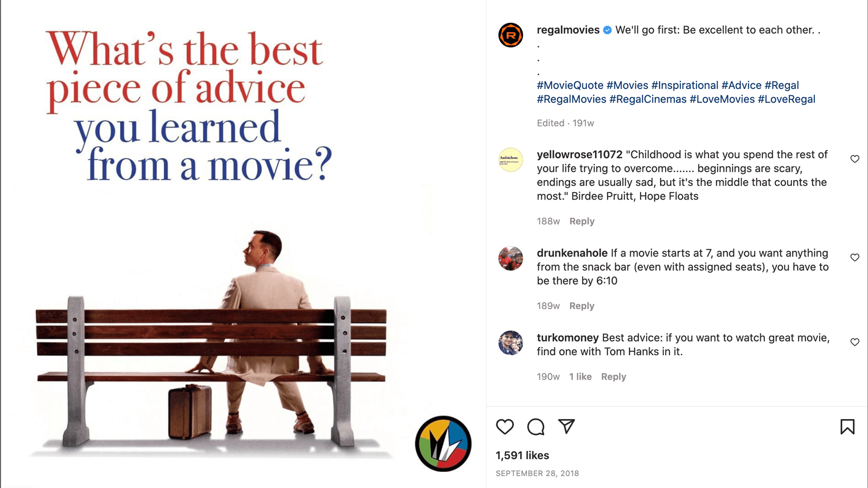The image size is (868, 488).
Task: Like turkomoney's comment
Action: pyautogui.click(x=854, y=342)
